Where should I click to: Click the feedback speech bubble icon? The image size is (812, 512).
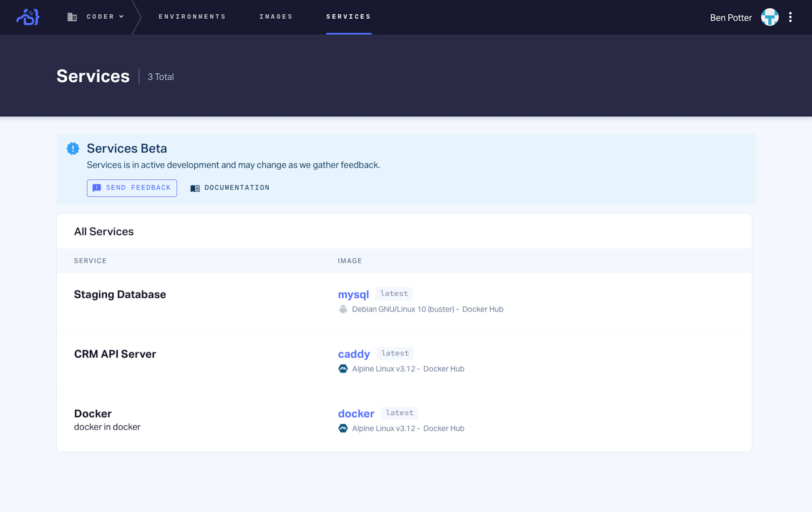pyautogui.click(x=97, y=188)
